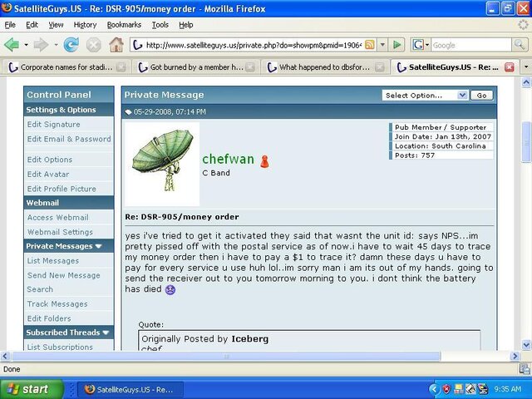Screen dimensions: 532x399
Task: Click the Back navigation arrow
Action: tap(11, 45)
